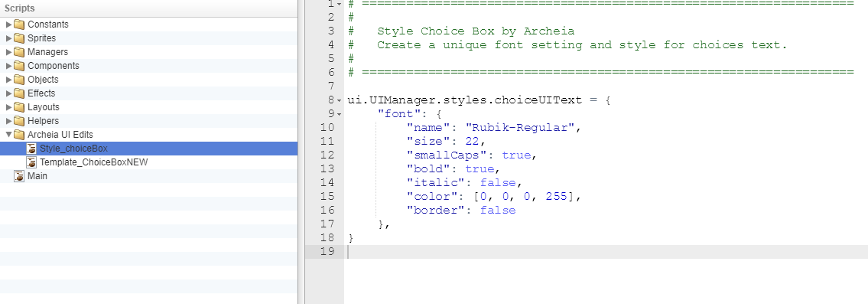Image resolution: width=868 pixels, height=304 pixels.
Task: Click the smallCaps true value
Action: 516,155
